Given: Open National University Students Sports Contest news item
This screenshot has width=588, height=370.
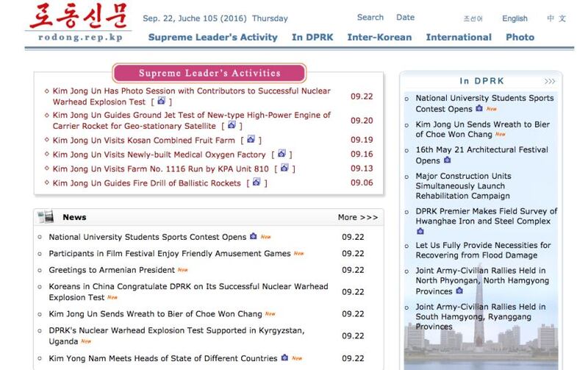Looking at the screenshot, I should point(148,237).
